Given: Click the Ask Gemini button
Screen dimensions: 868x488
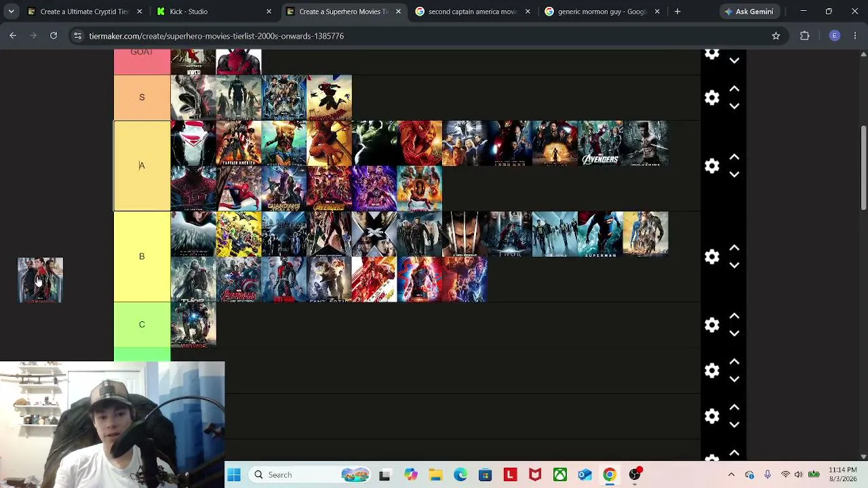Looking at the screenshot, I should (x=749, y=12).
